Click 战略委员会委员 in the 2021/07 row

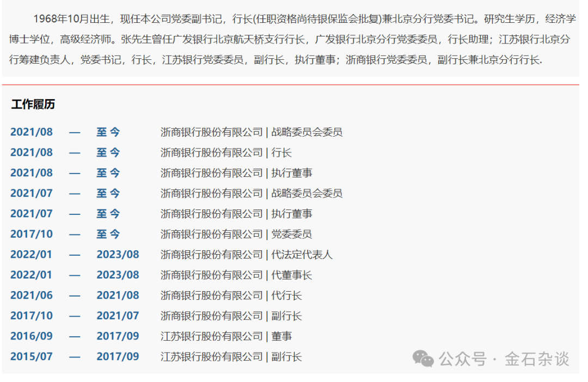[x=307, y=193]
